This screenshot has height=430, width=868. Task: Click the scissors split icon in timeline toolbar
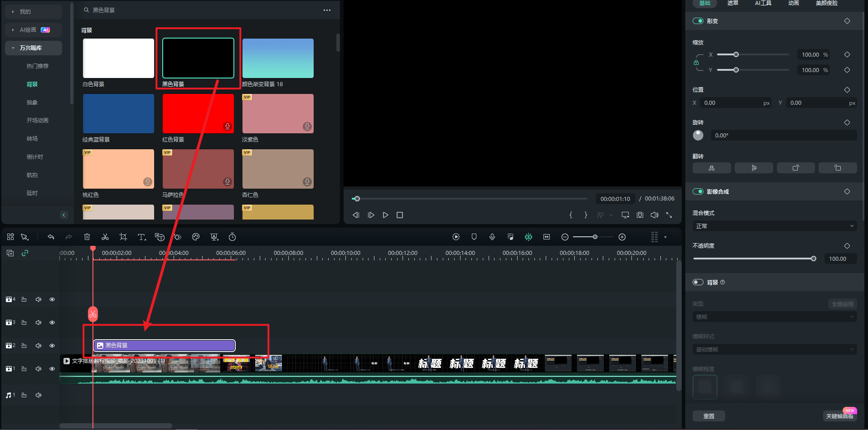coord(105,237)
